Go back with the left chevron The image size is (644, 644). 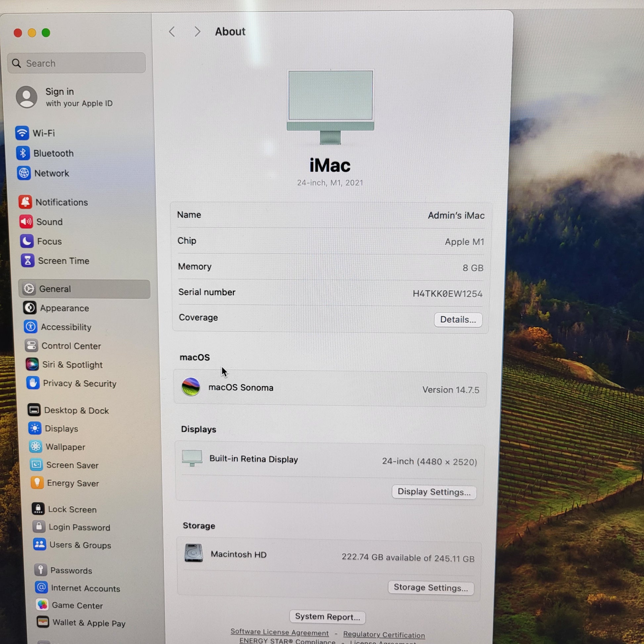click(172, 32)
